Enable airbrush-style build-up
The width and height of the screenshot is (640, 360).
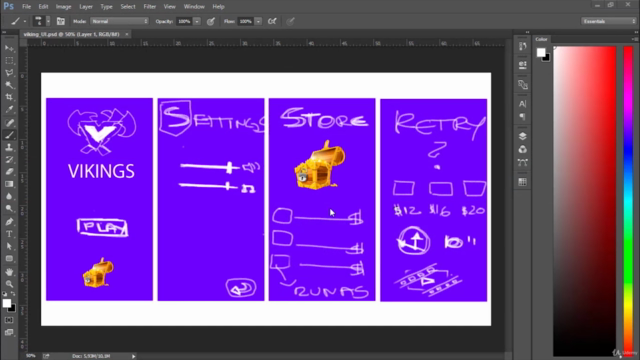[x=272, y=21]
